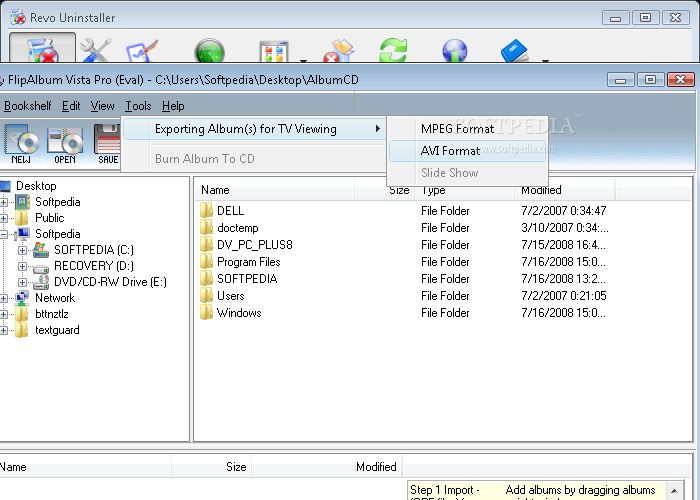Expand the bttnztlz folder node
The height and width of the screenshot is (500, 700).
point(3,314)
